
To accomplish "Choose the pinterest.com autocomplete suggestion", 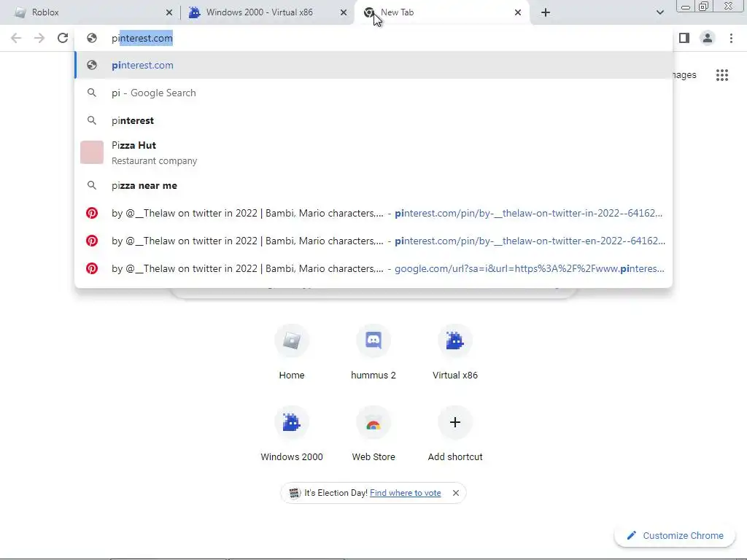I will 373,65.
